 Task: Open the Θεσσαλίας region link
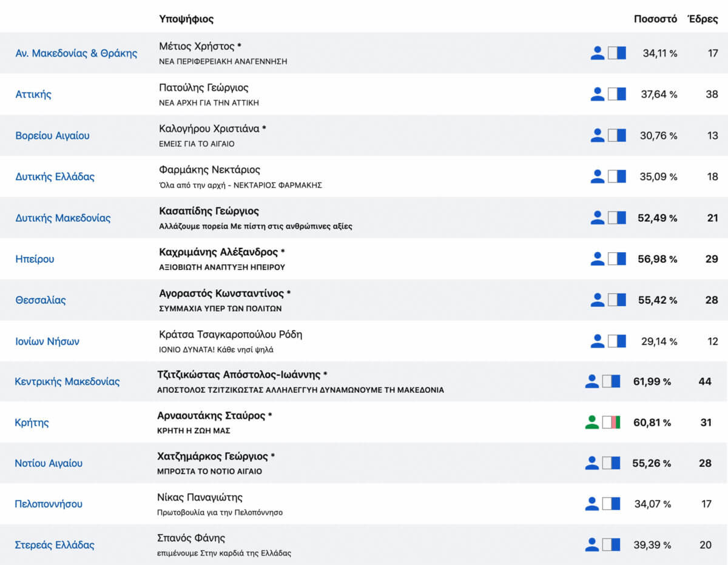click(41, 301)
